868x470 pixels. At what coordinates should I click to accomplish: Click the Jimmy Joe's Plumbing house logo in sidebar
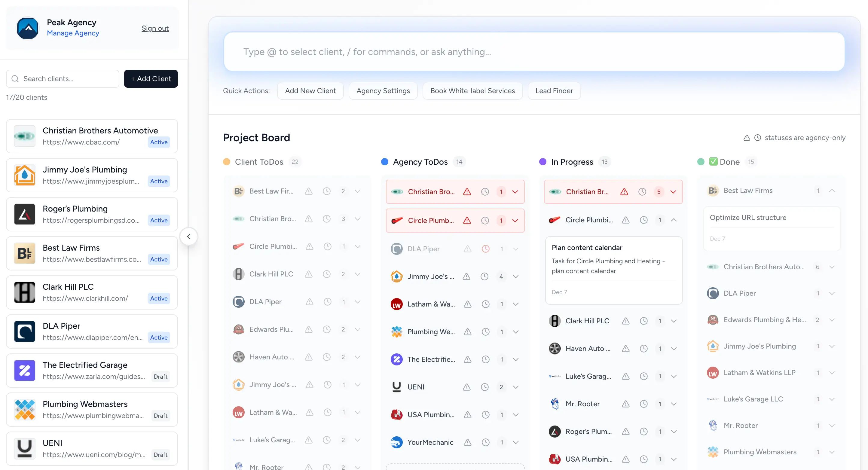(25, 175)
